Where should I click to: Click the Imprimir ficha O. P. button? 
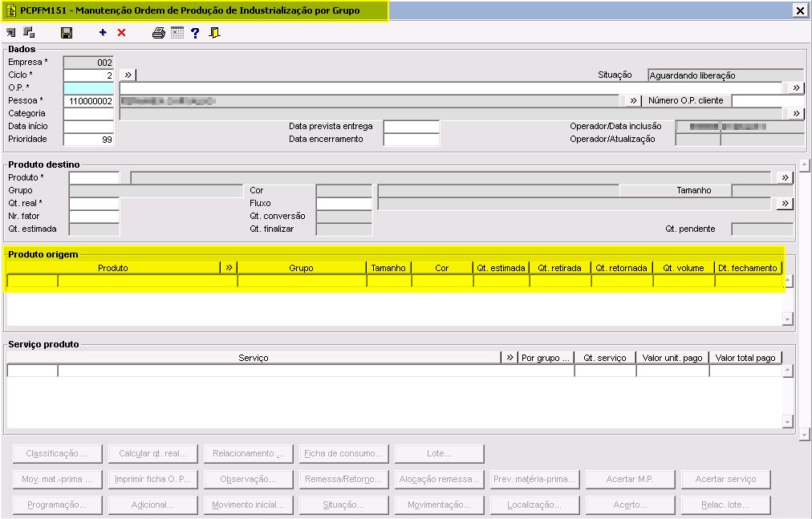pos(152,479)
